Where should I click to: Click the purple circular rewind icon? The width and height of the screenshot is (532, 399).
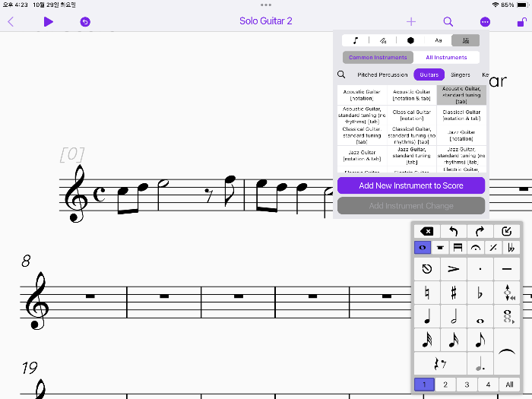[85, 22]
